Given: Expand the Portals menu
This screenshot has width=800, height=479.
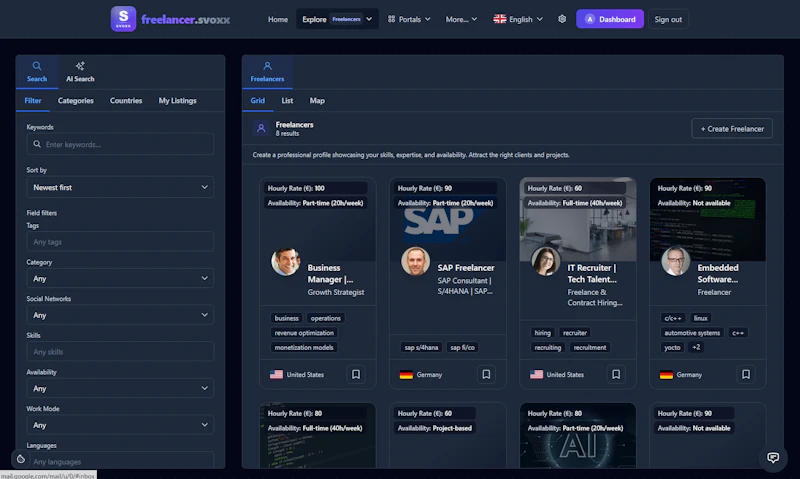Looking at the screenshot, I should click(x=409, y=19).
